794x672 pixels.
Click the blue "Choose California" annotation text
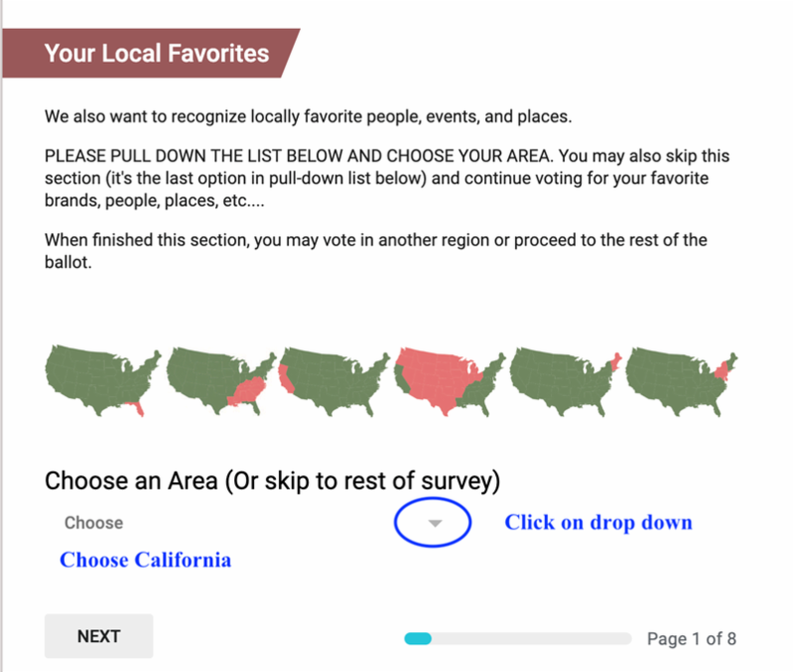pyautogui.click(x=145, y=560)
